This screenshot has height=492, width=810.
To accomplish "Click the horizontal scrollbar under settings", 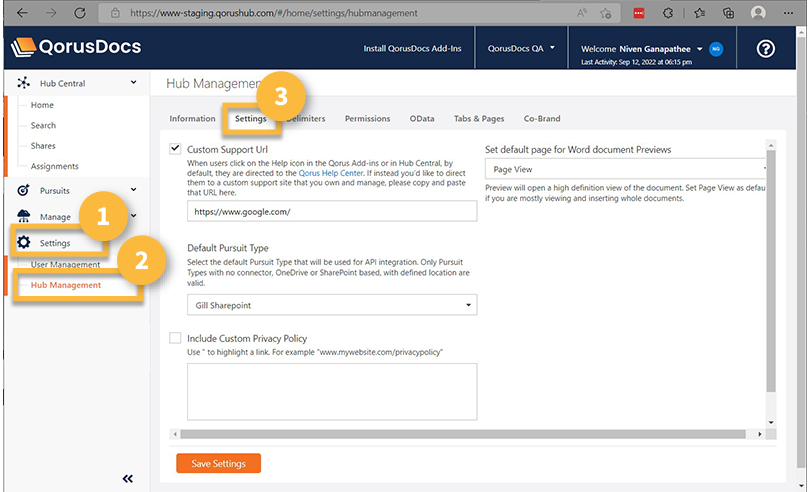I will 460,434.
